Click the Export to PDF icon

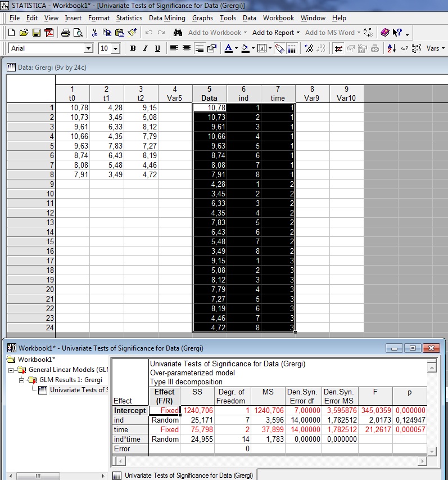click(48, 33)
